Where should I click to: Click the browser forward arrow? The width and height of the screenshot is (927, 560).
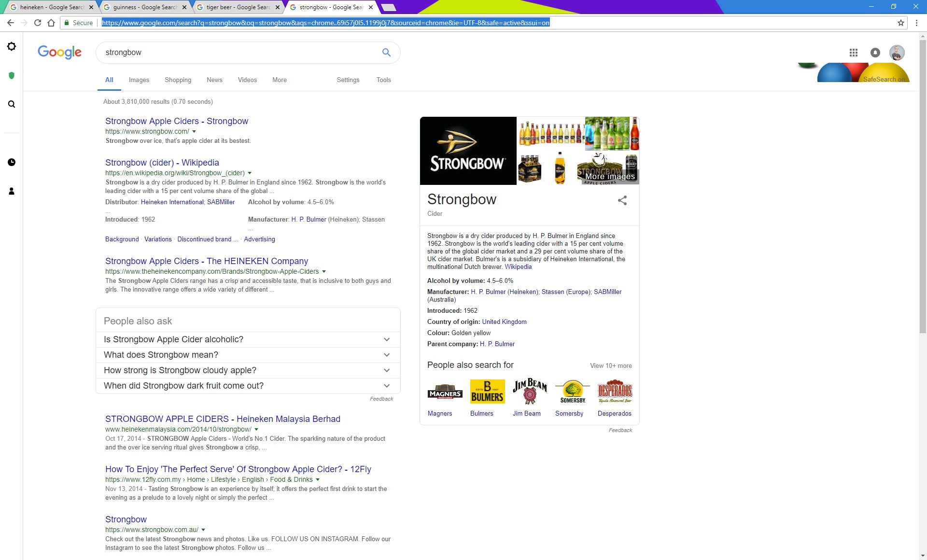point(24,23)
